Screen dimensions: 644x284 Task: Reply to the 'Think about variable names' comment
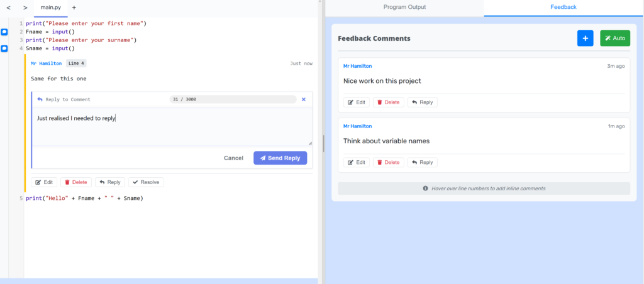(422, 162)
